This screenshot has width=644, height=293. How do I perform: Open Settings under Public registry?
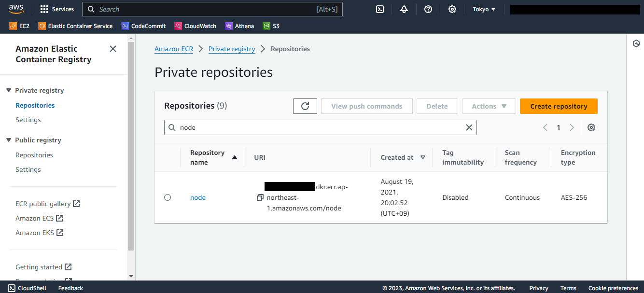click(28, 169)
